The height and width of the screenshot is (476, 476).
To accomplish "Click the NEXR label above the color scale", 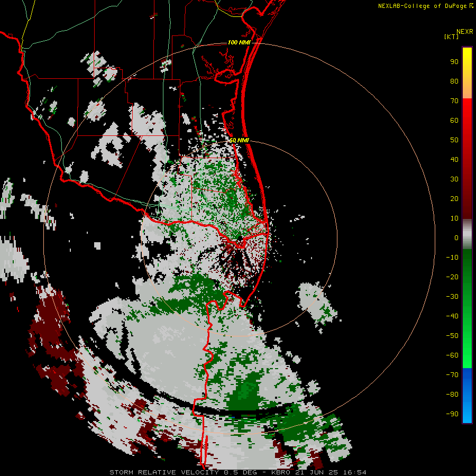I will pos(464,32).
